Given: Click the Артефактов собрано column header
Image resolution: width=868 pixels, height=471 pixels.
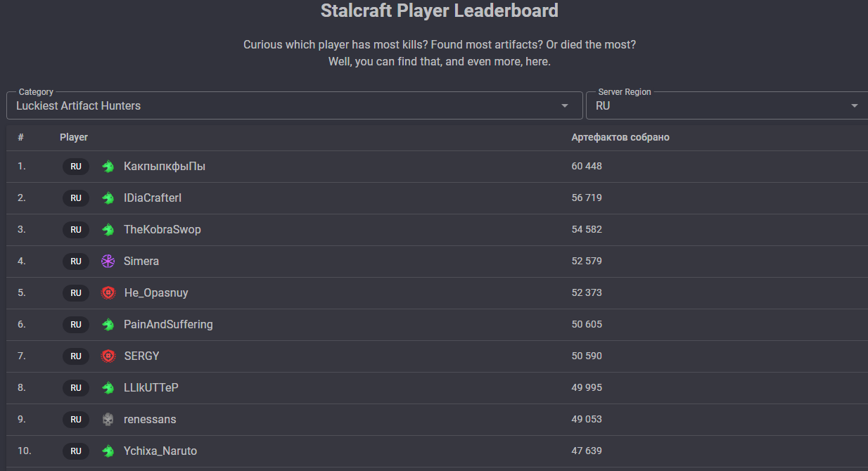Looking at the screenshot, I should point(620,137).
